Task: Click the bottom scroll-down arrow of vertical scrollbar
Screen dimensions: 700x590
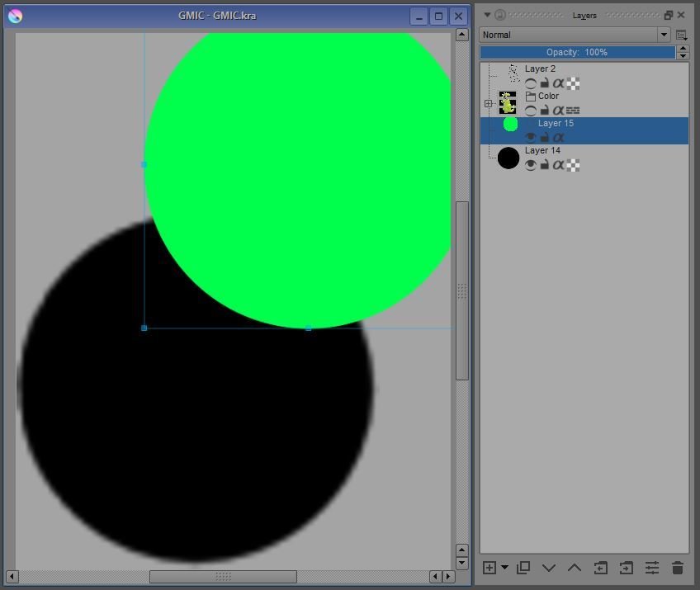Action: coord(462,563)
